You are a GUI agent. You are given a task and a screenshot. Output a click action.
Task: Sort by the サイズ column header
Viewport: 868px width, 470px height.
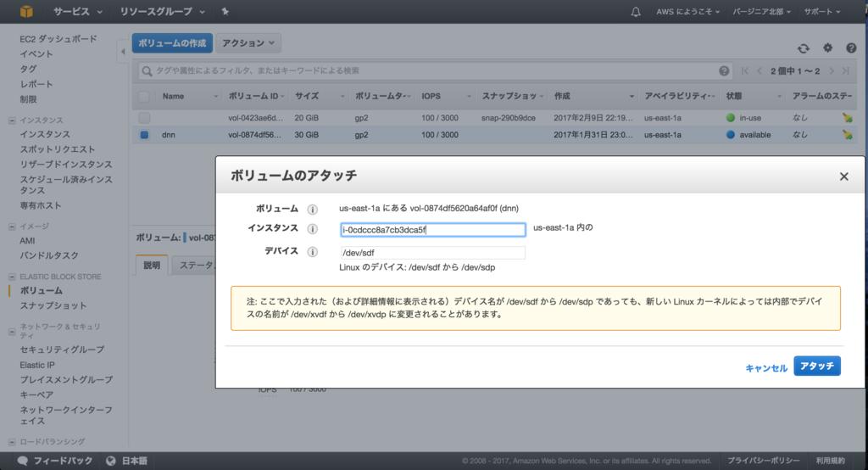(x=320, y=97)
